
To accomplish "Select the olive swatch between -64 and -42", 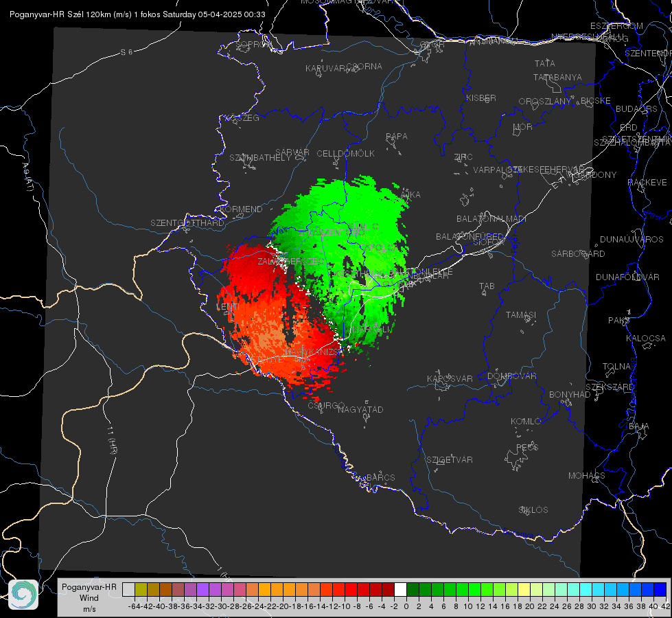I will point(141,589).
